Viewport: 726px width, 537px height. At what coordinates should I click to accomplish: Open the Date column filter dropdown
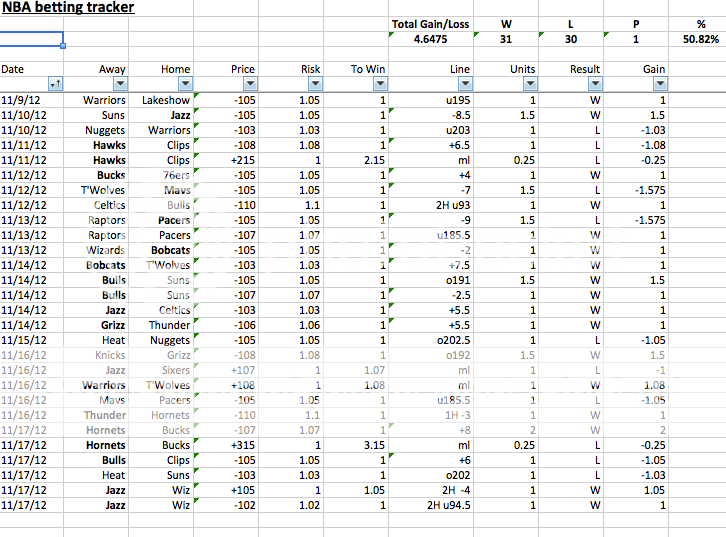(55, 84)
